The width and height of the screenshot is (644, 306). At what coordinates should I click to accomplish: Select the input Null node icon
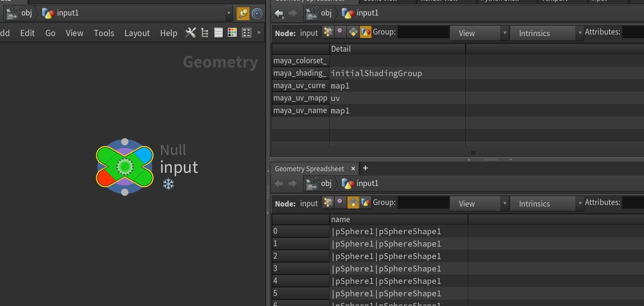124,167
